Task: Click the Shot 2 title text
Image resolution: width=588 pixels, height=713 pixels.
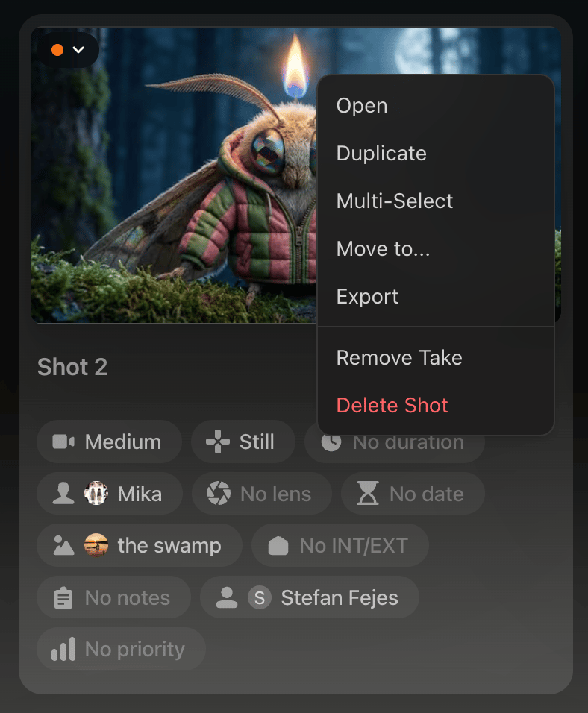Action: (x=72, y=367)
